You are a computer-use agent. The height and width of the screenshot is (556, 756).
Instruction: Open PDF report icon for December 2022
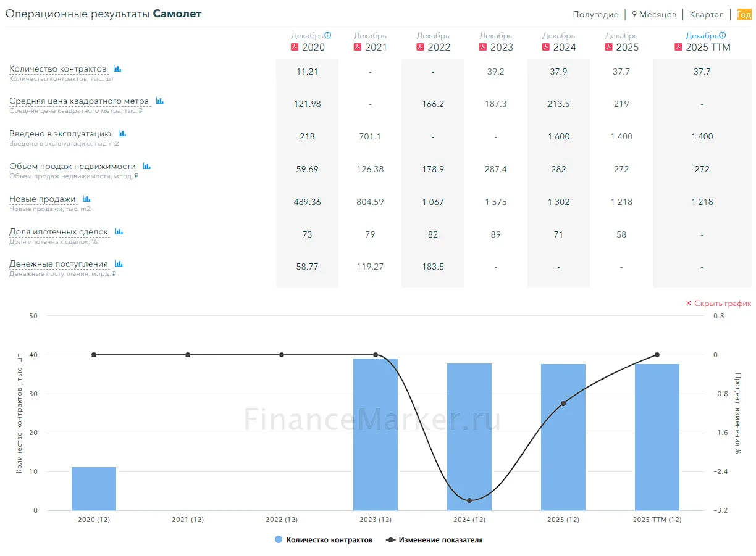click(x=421, y=47)
